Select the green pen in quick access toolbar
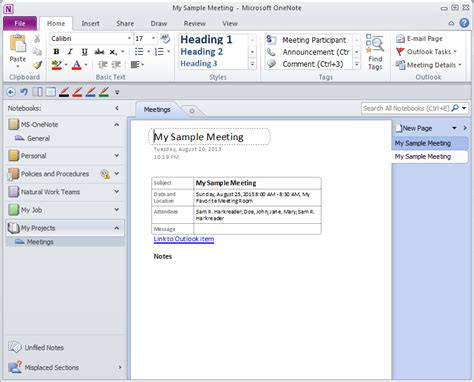Image resolution: width=474 pixels, height=382 pixels. 104,92
